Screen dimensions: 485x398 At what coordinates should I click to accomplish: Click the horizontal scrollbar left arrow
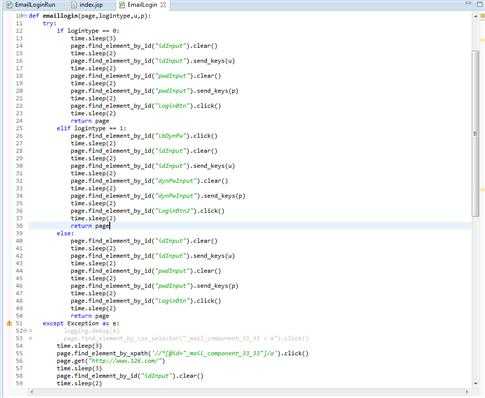[x=32, y=391]
